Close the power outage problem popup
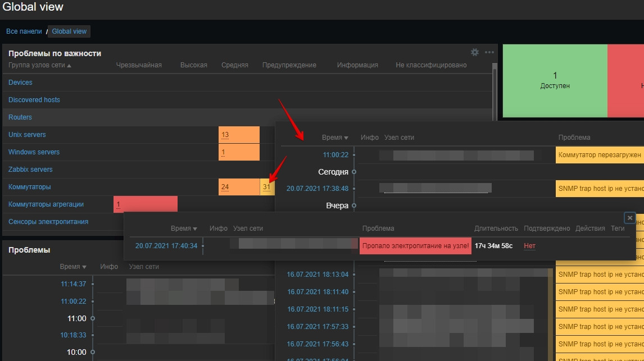Viewport: 644px width, 361px height. [630, 218]
